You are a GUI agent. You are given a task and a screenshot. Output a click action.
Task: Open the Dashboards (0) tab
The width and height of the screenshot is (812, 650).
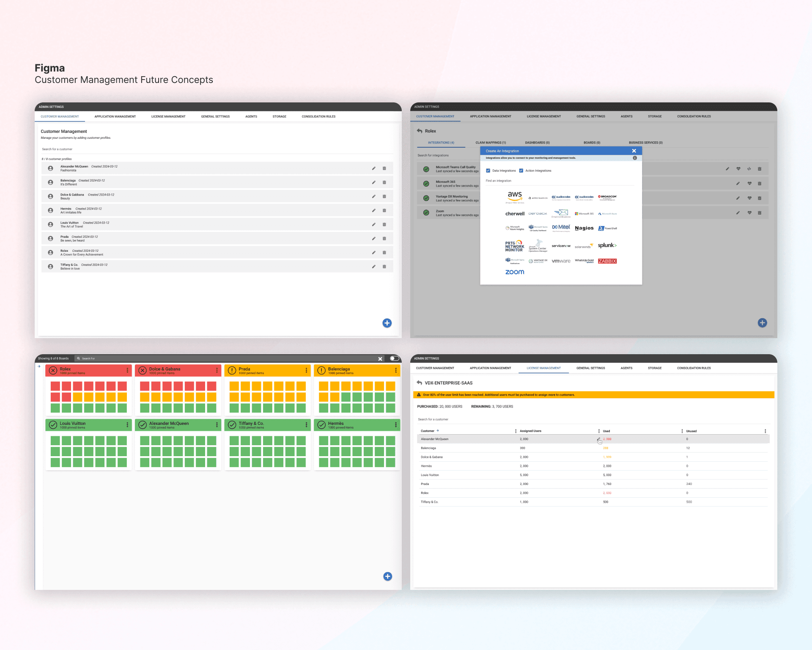click(537, 143)
